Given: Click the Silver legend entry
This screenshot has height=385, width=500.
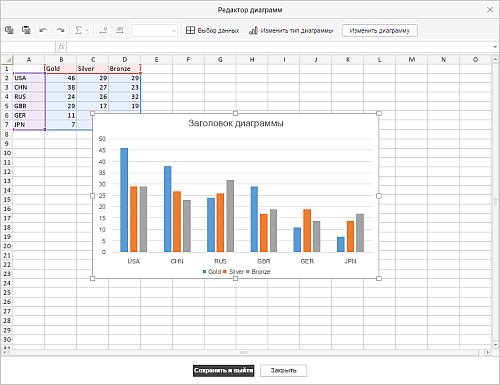Looking at the screenshot, I should pos(233,272).
